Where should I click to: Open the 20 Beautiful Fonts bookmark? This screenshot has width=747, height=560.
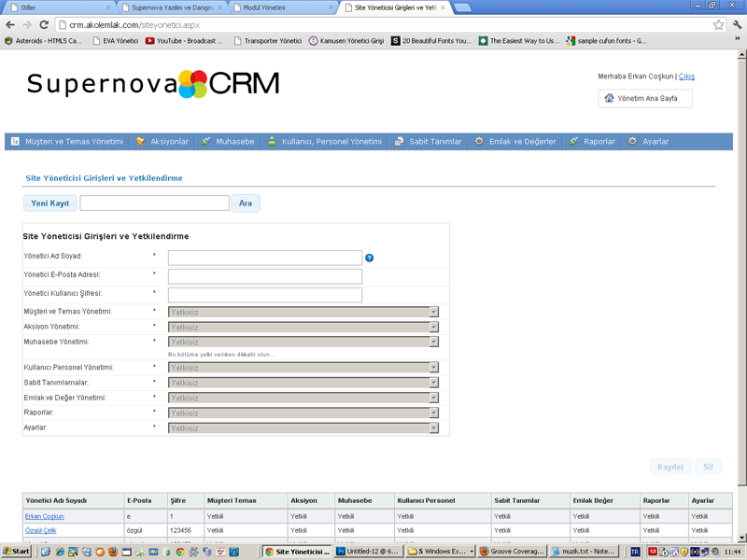click(431, 41)
